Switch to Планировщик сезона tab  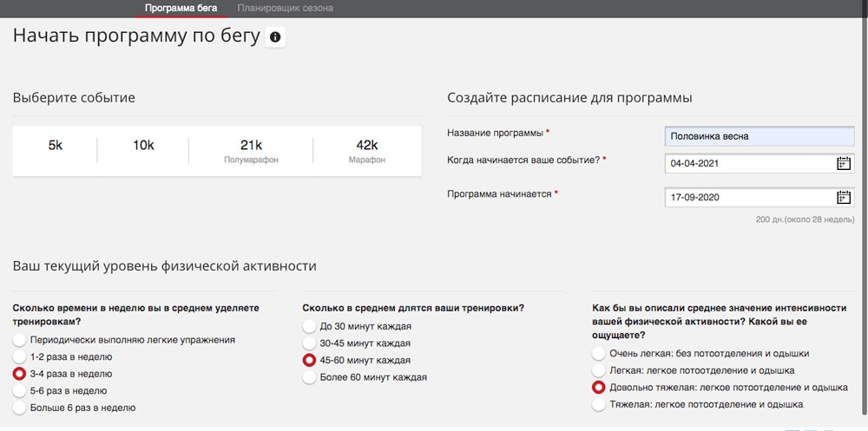pos(285,9)
